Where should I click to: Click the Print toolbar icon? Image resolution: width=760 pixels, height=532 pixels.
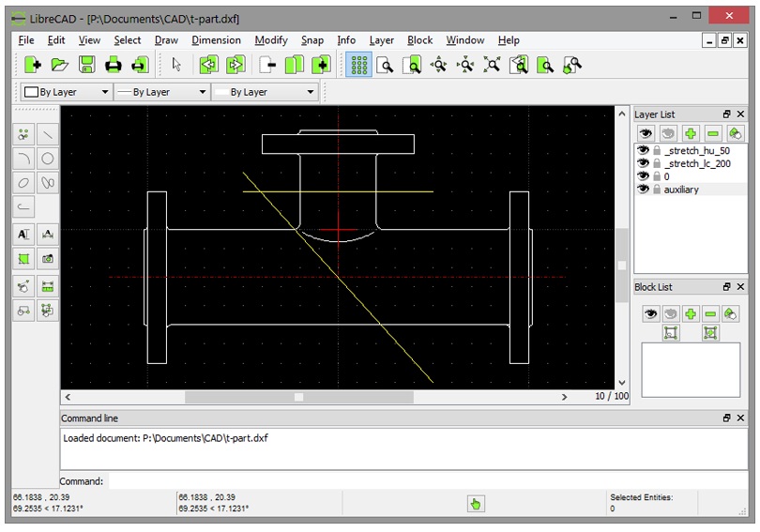114,65
